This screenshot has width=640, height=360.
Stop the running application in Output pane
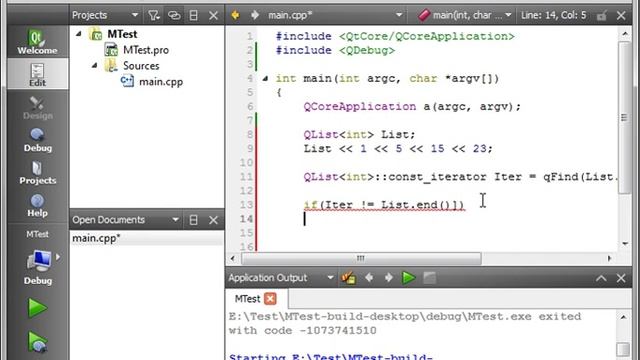(x=429, y=278)
